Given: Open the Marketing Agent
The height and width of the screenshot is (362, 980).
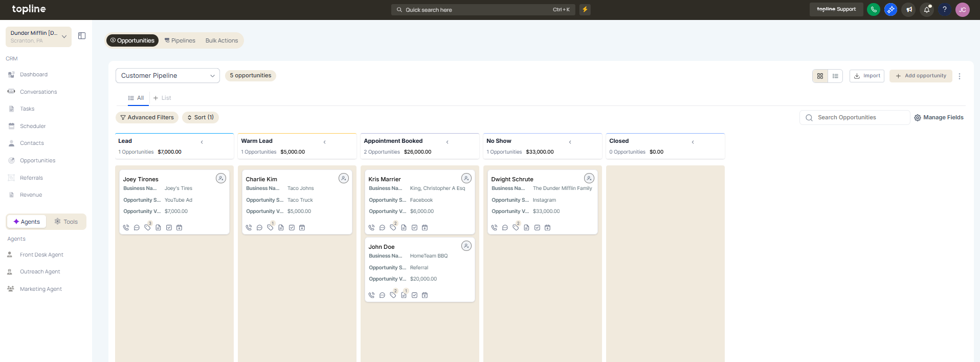Looking at the screenshot, I should 41,289.
